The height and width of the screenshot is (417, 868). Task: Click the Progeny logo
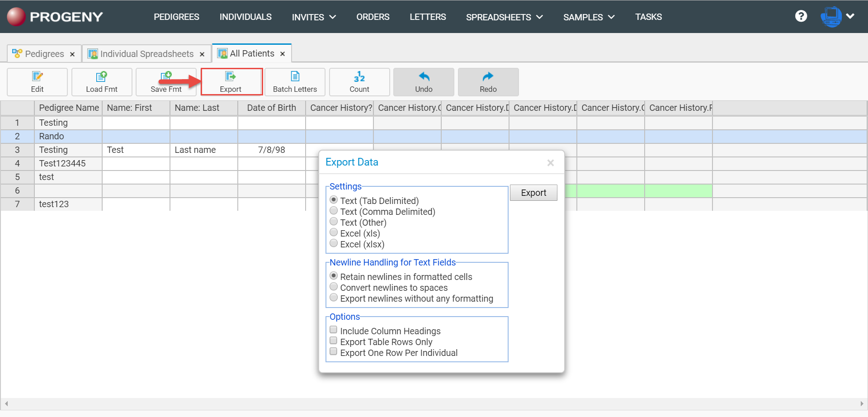point(54,16)
